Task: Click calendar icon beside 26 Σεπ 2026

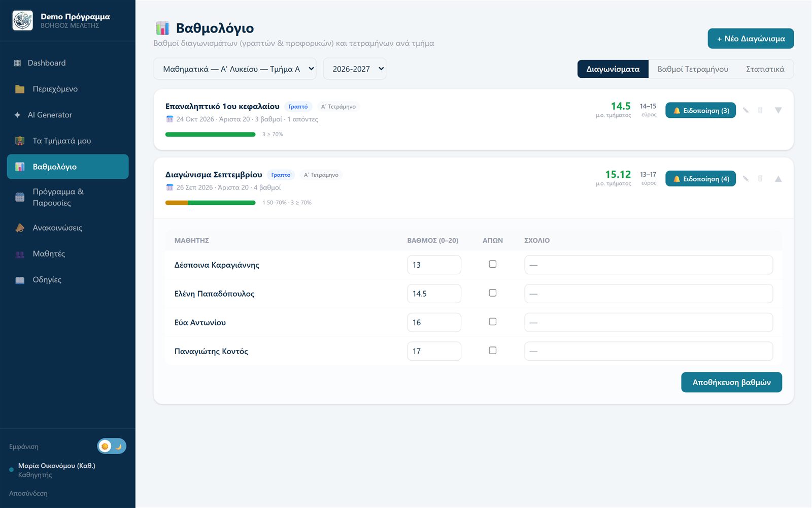Action: point(170,187)
